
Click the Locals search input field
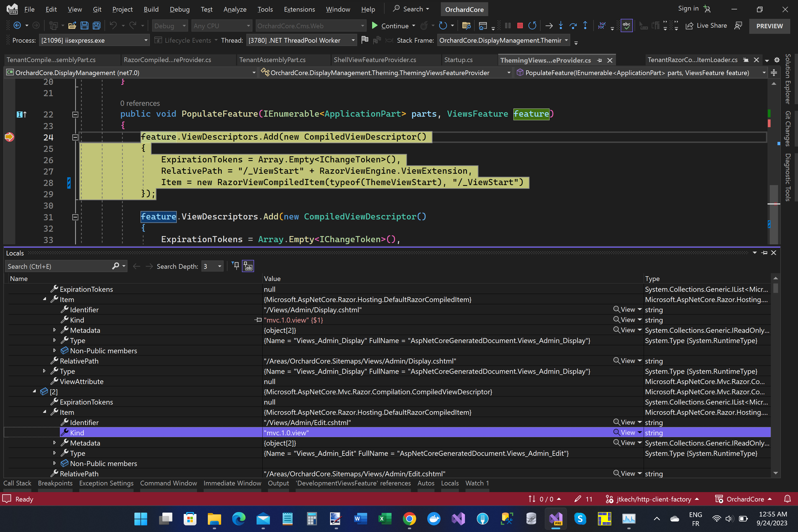coord(58,266)
